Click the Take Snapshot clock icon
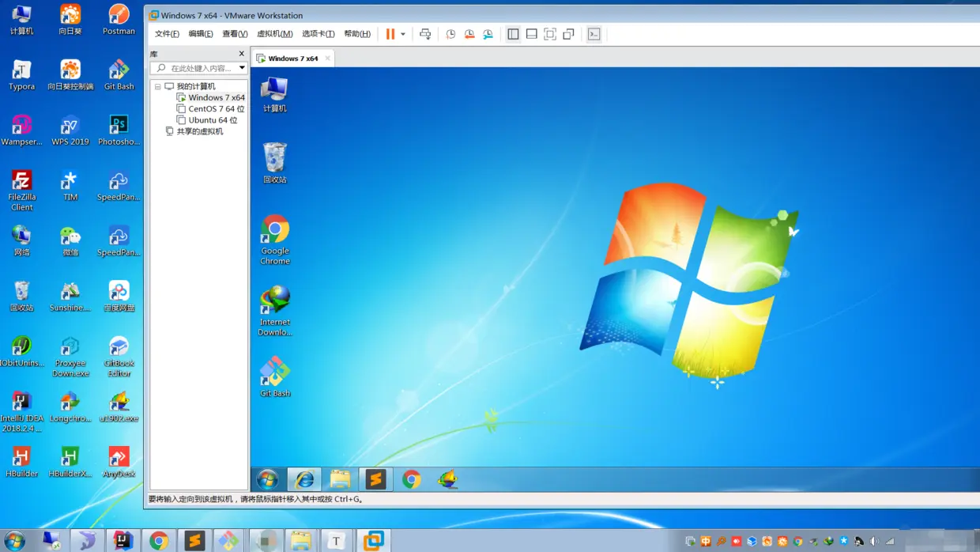The image size is (980, 552). tap(450, 34)
